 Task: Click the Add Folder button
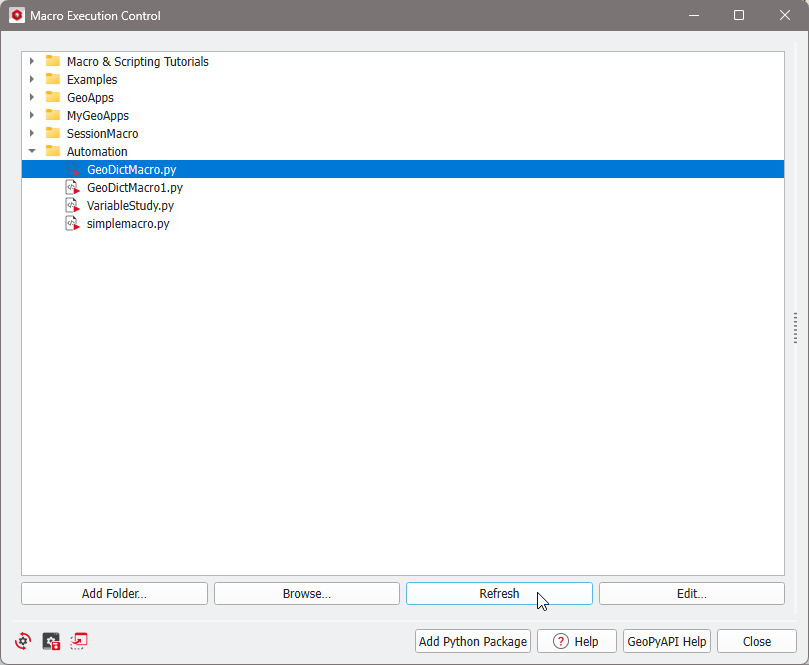point(113,593)
